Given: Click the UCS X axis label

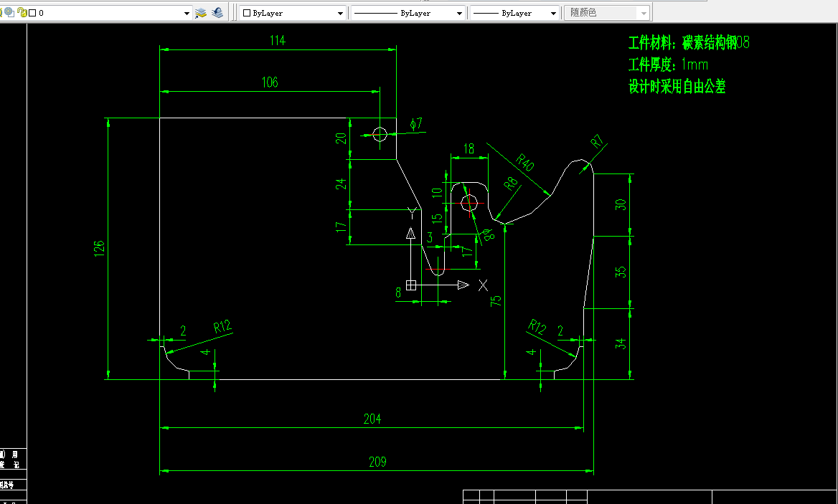Looking at the screenshot, I should pyautogui.click(x=483, y=285).
